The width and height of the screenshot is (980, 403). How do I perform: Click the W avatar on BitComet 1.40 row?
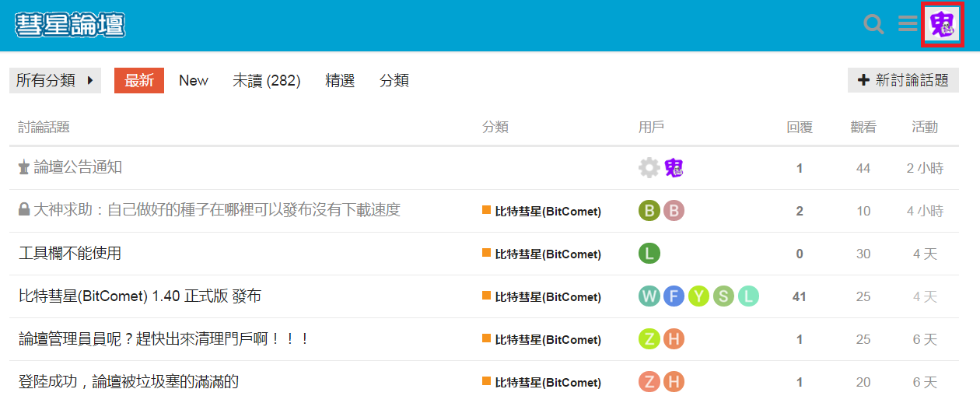tap(649, 296)
